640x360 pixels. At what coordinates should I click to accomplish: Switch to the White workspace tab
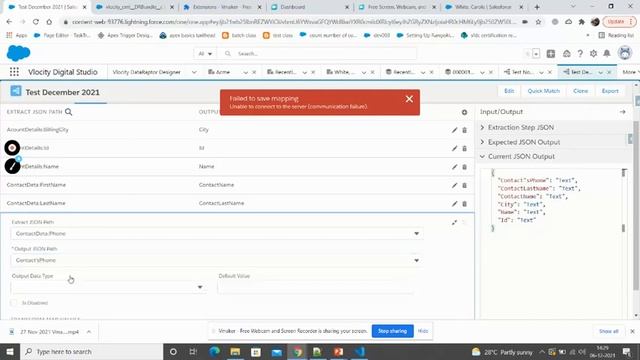tap(342, 72)
